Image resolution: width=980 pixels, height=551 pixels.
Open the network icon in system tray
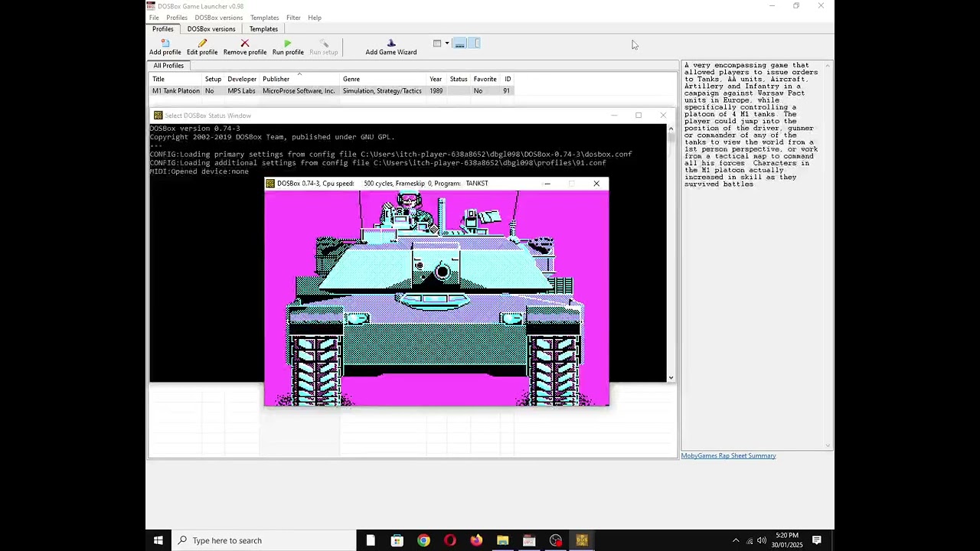click(750, 541)
